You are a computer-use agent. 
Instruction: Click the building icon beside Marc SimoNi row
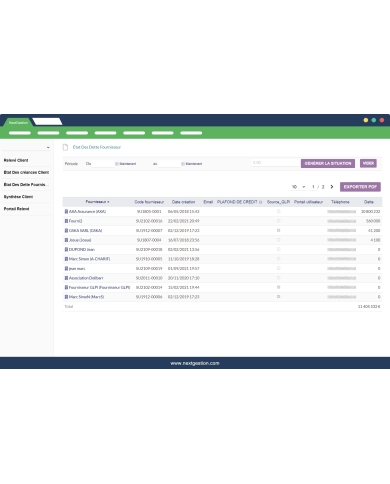coord(66,297)
